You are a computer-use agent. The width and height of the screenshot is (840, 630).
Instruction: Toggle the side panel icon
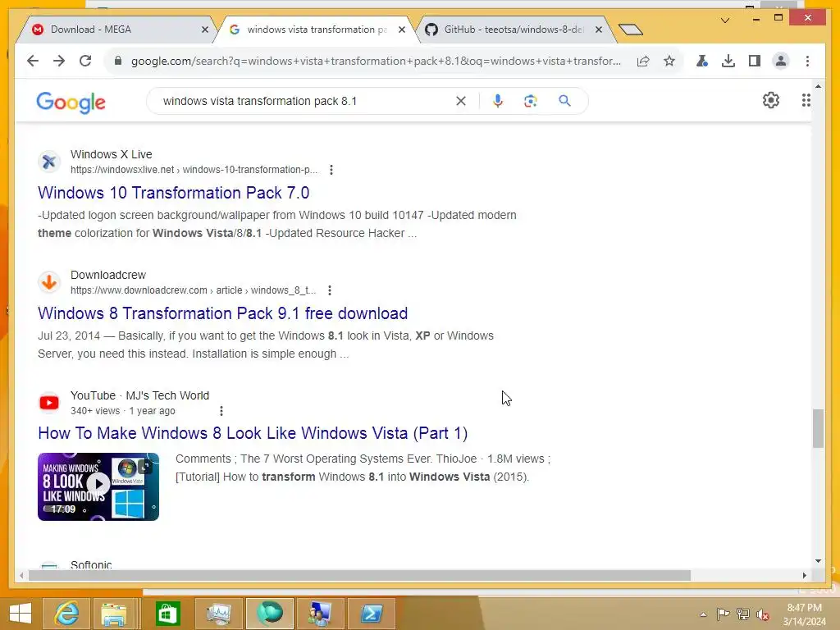click(x=755, y=61)
